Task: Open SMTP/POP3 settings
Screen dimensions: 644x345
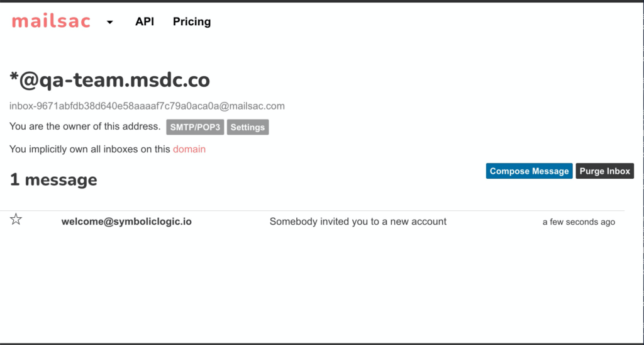Action: click(x=195, y=127)
